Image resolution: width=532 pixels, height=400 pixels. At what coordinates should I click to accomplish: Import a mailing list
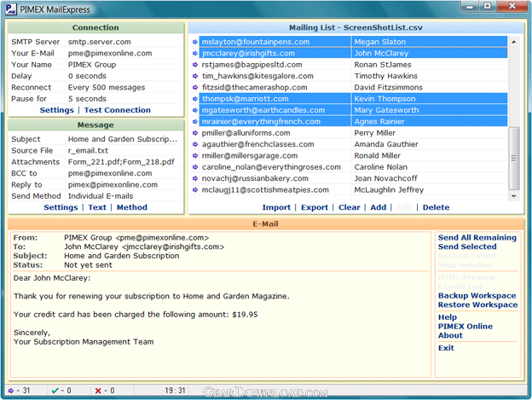276,207
